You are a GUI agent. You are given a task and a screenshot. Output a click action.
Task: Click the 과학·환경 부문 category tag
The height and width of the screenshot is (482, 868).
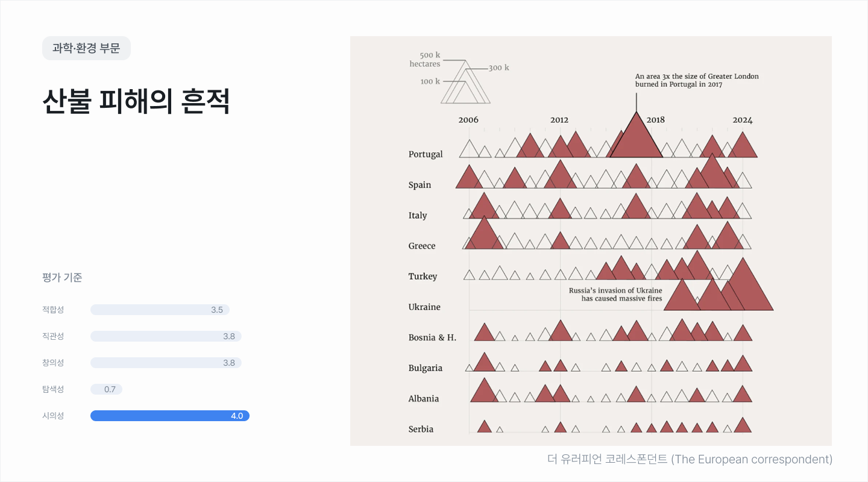(x=86, y=48)
